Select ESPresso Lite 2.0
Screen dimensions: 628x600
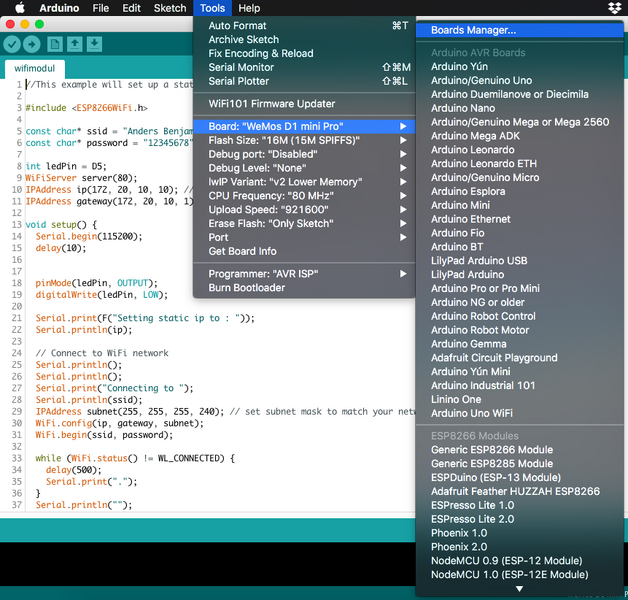pyautogui.click(x=519, y=519)
